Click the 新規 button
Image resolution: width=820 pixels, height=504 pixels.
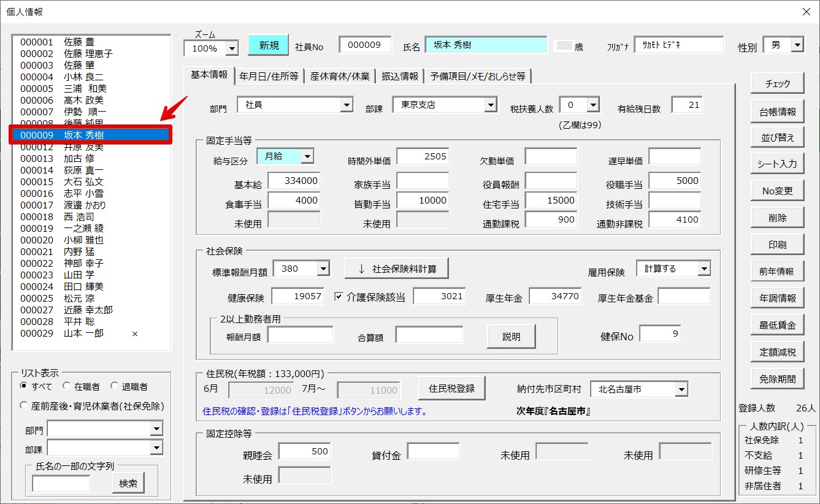[268, 45]
